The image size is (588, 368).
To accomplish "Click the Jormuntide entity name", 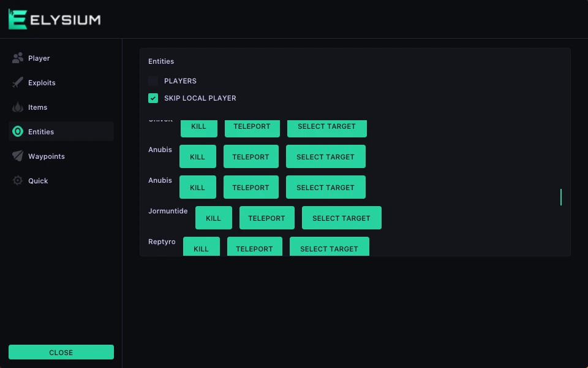I will tap(168, 211).
